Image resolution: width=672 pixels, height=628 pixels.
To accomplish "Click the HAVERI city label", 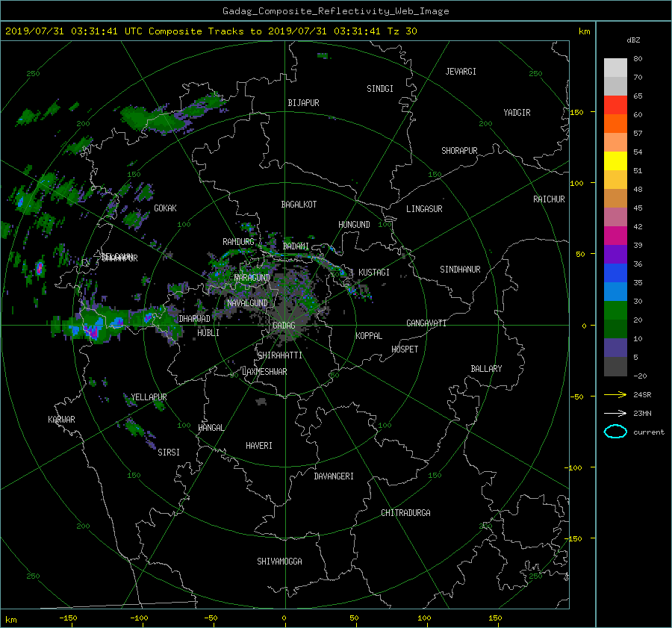I will pyautogui.click(x=259, y=445).
